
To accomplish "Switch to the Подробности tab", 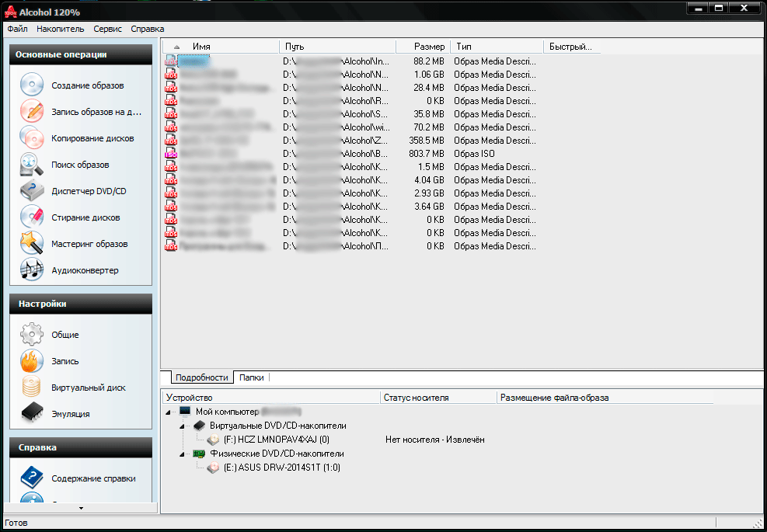I will pos(201,377).
